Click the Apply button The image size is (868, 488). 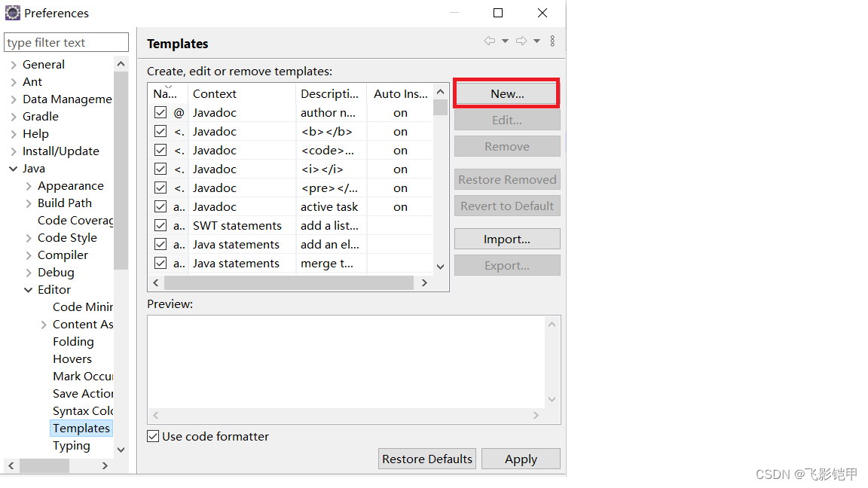(521, 458)
